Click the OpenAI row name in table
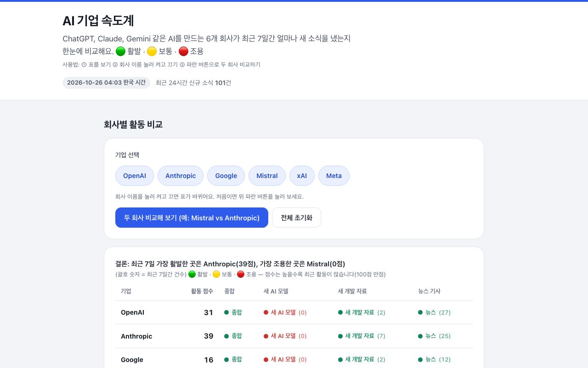The width and height of the screenshot is (588, 368). coord(132,312)
